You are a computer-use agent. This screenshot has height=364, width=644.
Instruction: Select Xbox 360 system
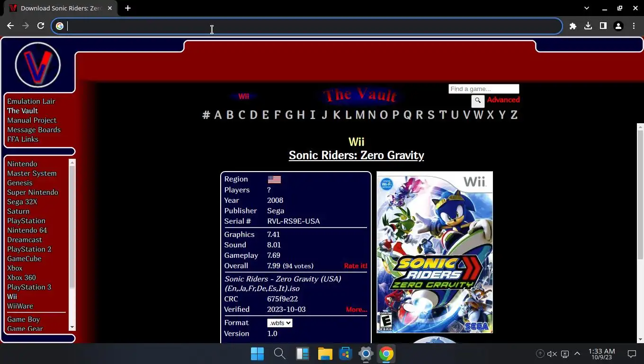[21, 278]
